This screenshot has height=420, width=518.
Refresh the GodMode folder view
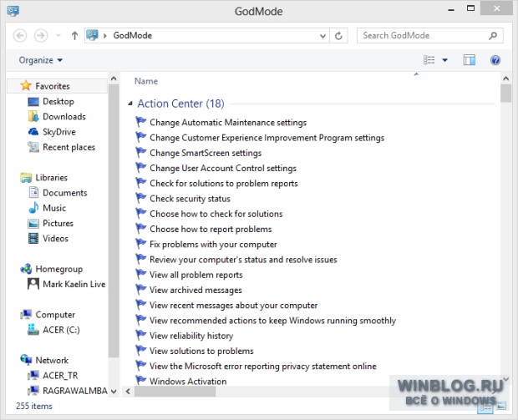pos(338,36)
